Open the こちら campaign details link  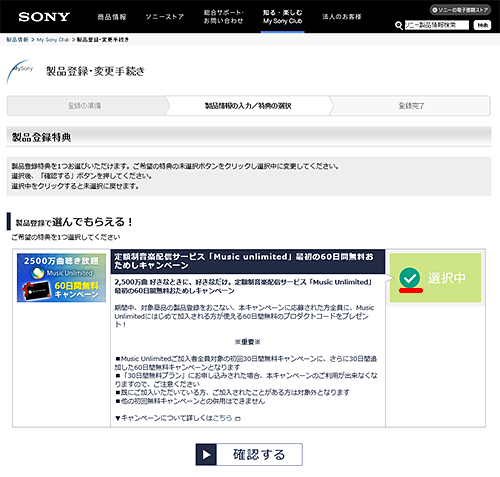click(x=222, y=418)
